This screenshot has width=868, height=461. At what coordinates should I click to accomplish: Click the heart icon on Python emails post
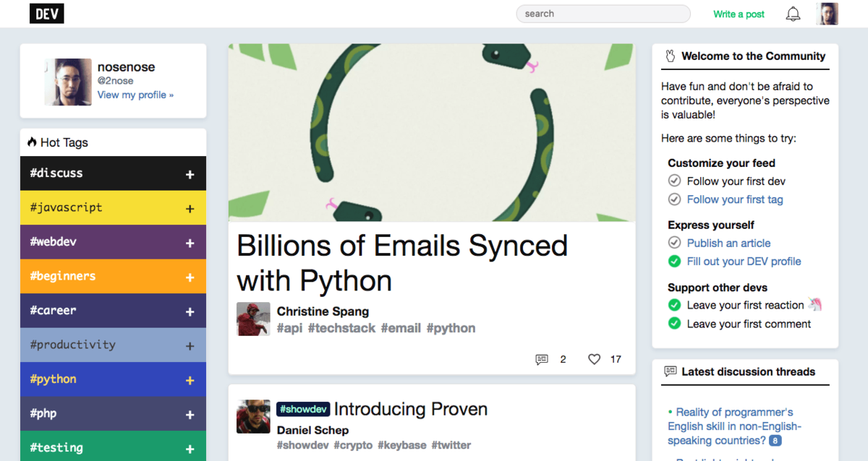coord(594,359)
